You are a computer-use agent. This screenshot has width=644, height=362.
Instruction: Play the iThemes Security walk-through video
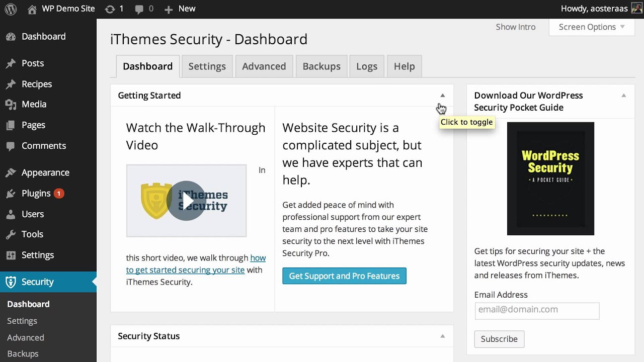click(186, 201)
